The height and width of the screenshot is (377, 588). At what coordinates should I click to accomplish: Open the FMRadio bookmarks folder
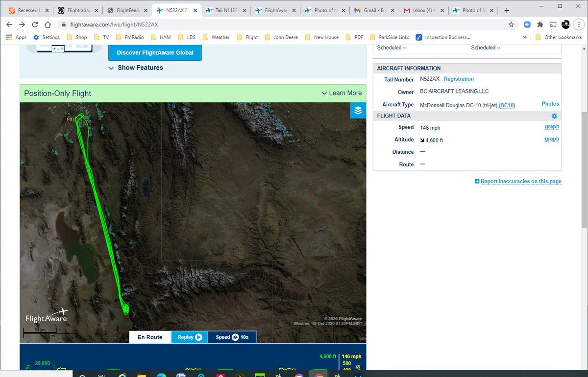coord(130,37)
